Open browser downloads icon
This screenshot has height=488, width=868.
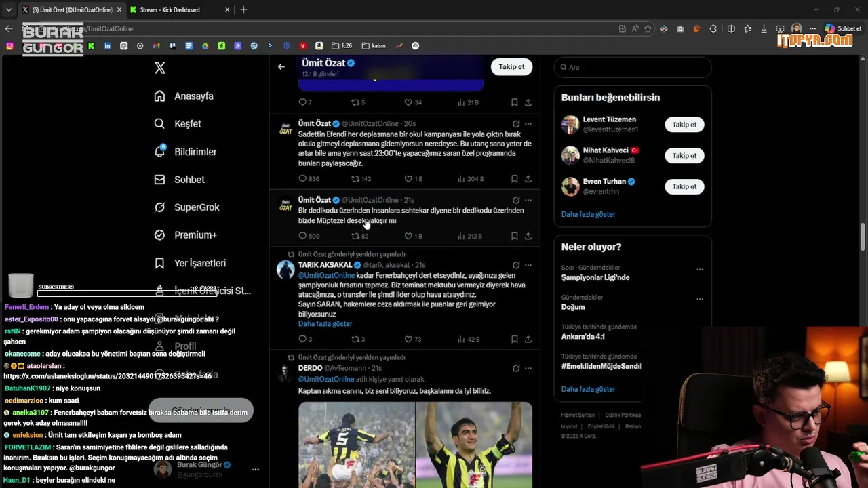click(x=764, y=28)
